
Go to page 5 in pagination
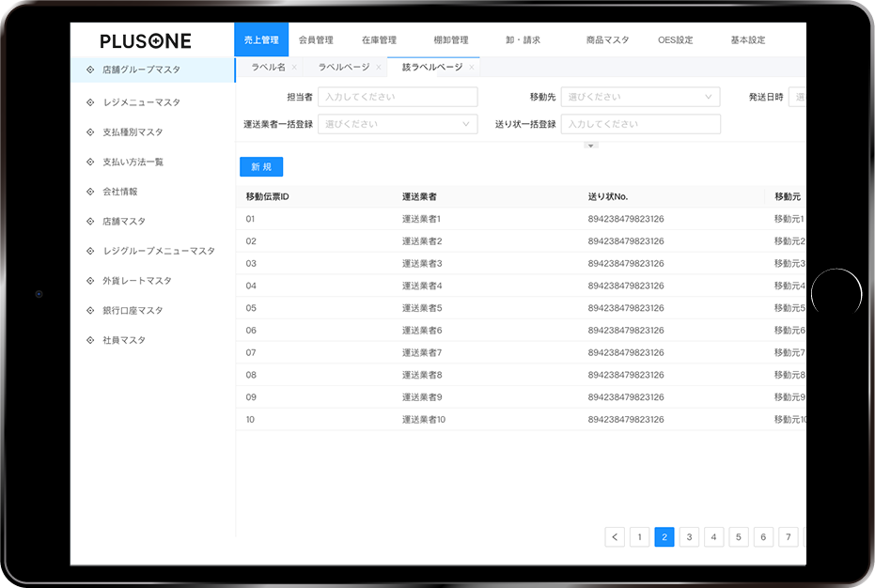pos(739,537)
